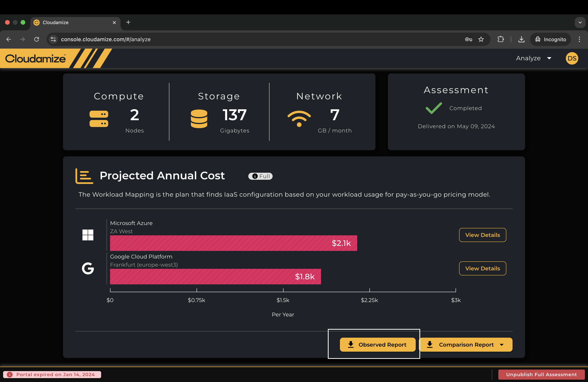The image size is (588, 382).
Task: Open the DS user avatar
Action: [x=572, y=58]
